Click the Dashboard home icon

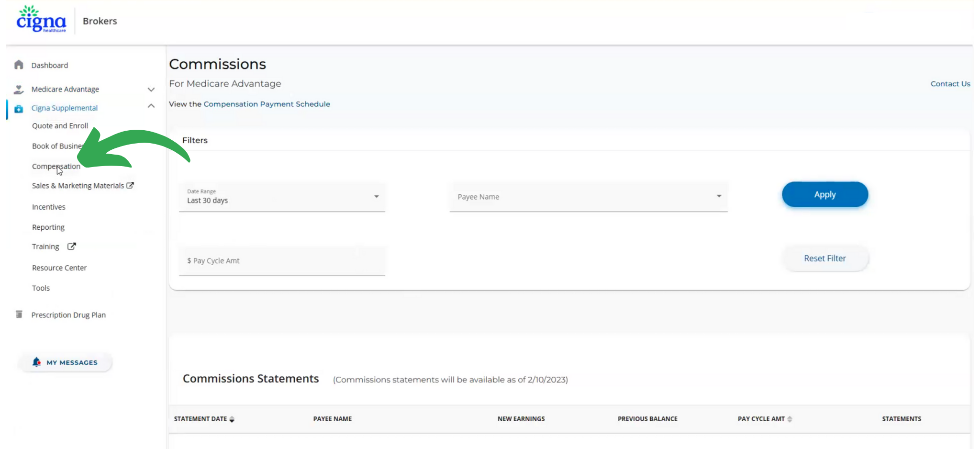(19, 65)
